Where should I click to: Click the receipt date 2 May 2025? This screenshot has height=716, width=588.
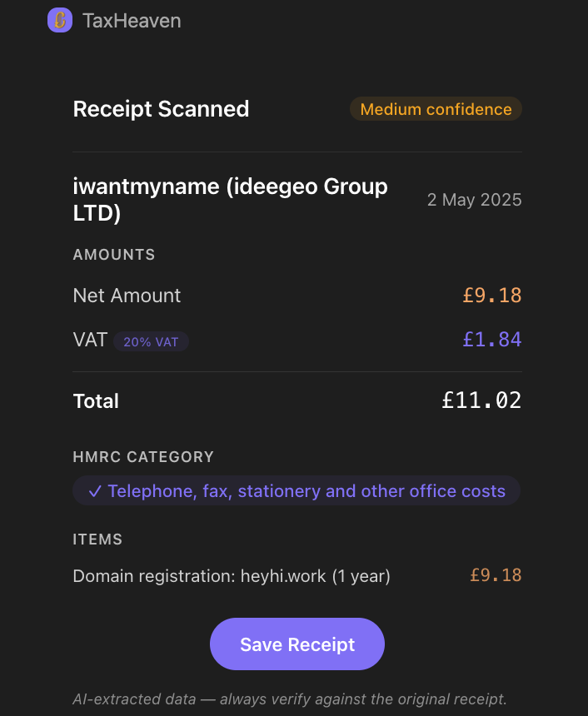tap(474, 200)
